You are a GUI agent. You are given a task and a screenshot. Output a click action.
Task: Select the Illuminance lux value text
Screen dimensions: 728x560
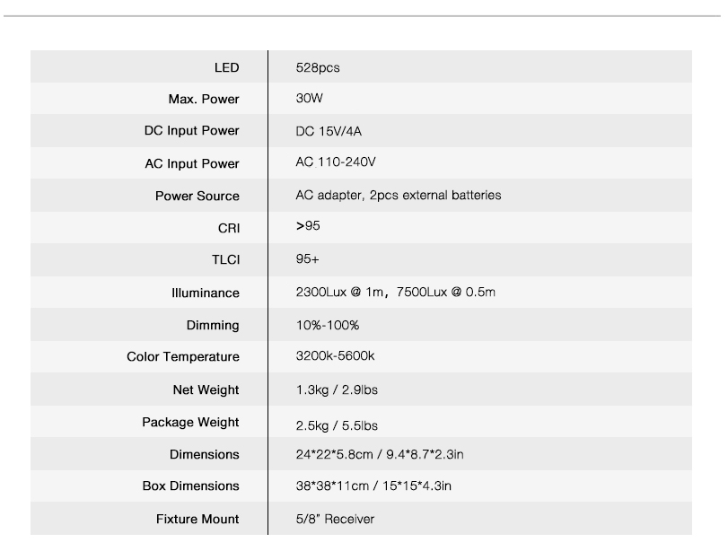(x=395, y=293)
